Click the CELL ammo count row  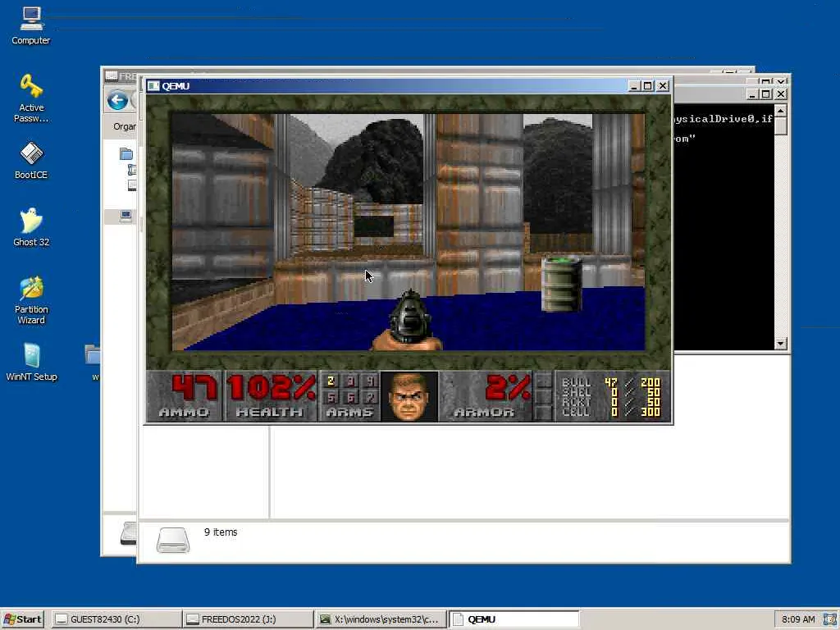coord(610,412)
